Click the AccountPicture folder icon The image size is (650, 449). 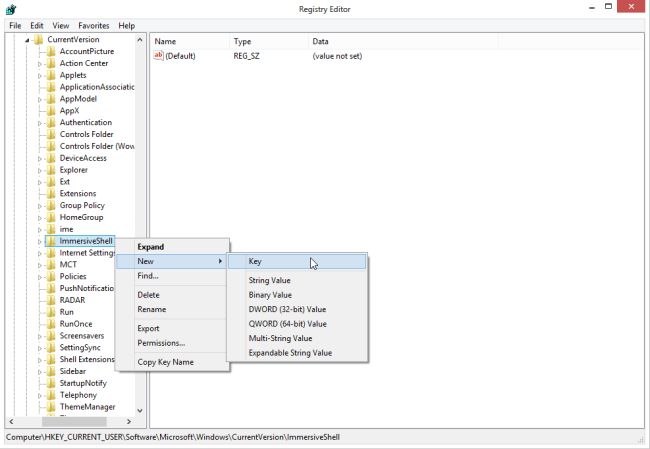point(51,51)
